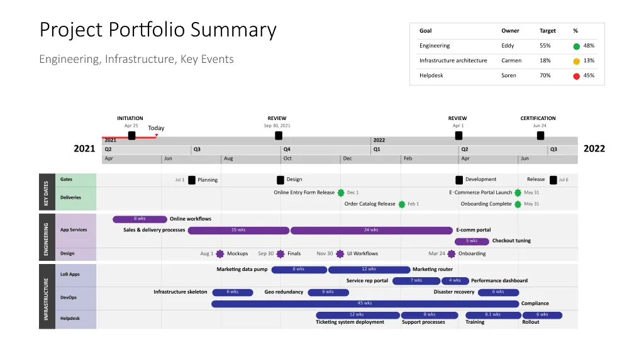
Task: Select the purple Onboarding burst icon
Action: (x=452, y=254)
